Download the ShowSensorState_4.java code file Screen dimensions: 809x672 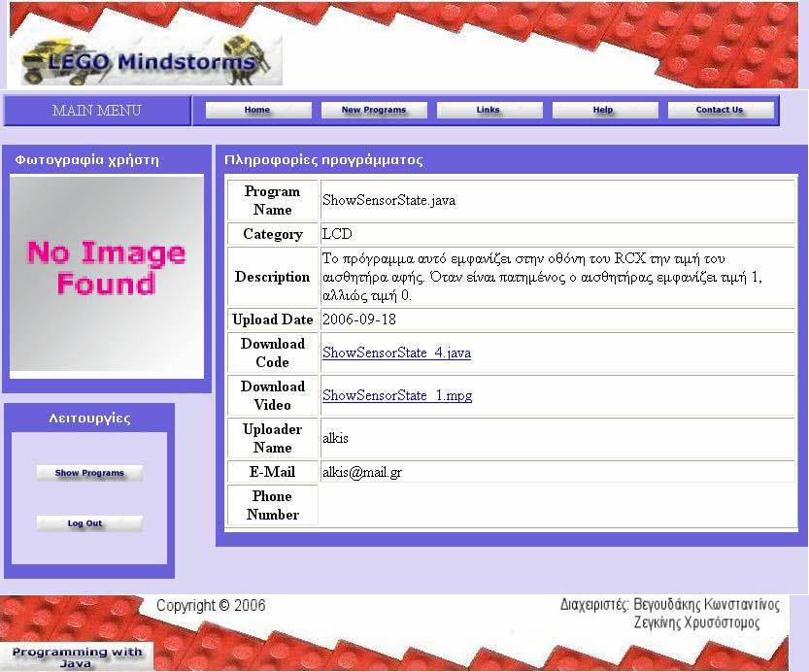397,353
